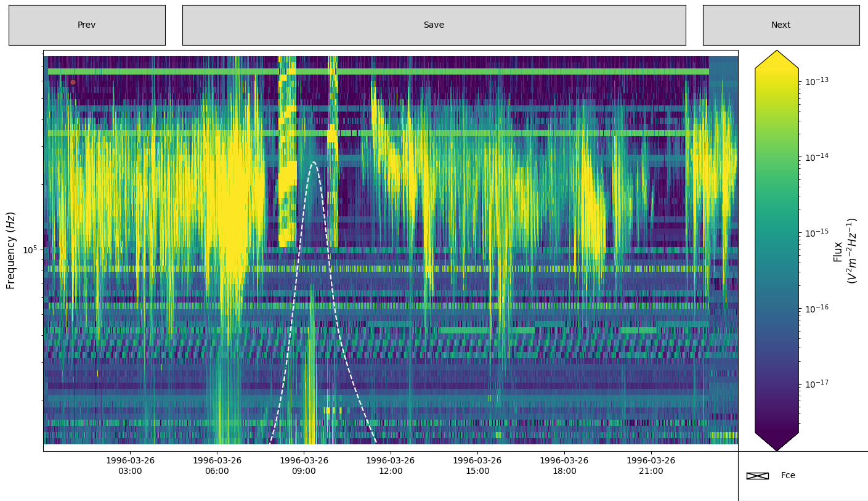Click the 03:00 time axis label
The height and width of the screenshot is (501, 868).
(x=130, y=466)
